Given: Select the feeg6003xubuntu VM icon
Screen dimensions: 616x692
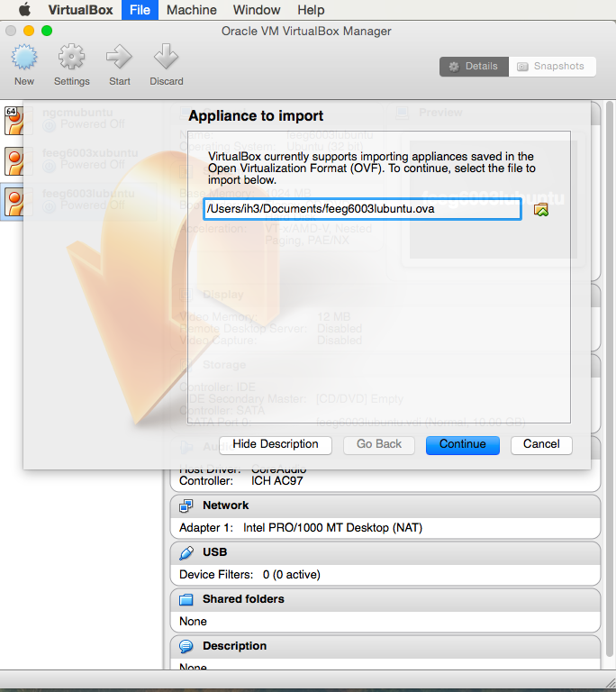Looking at the screenshot, I should [x=15, y=161].
